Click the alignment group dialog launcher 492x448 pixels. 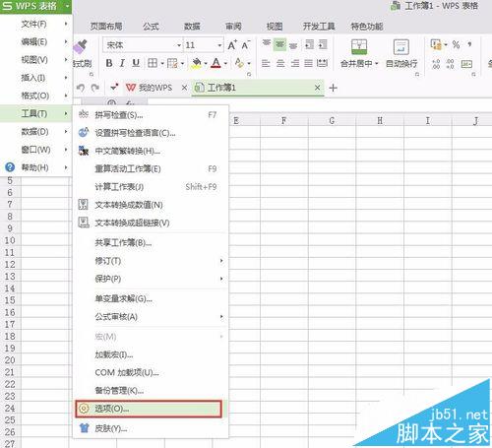point(417,74)
